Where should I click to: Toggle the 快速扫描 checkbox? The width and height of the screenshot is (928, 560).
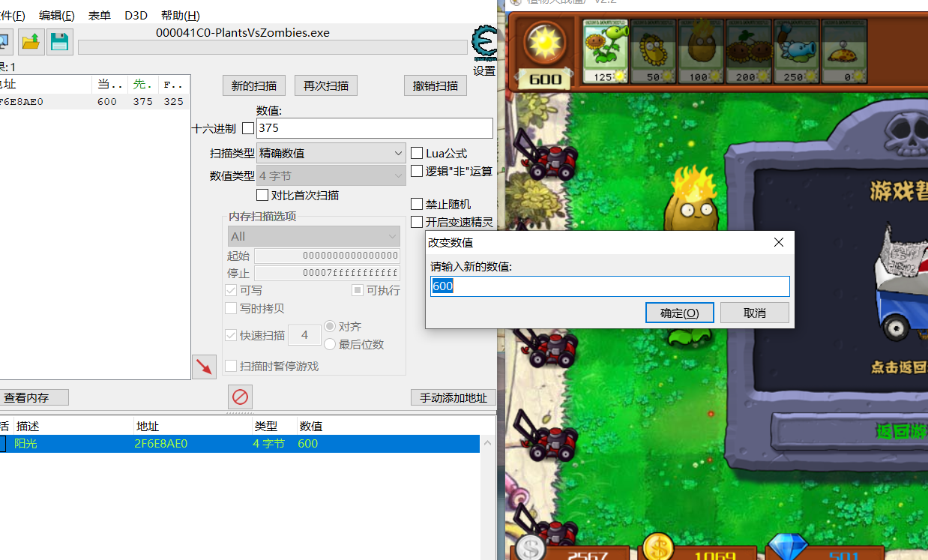click(x=232, y=335)
